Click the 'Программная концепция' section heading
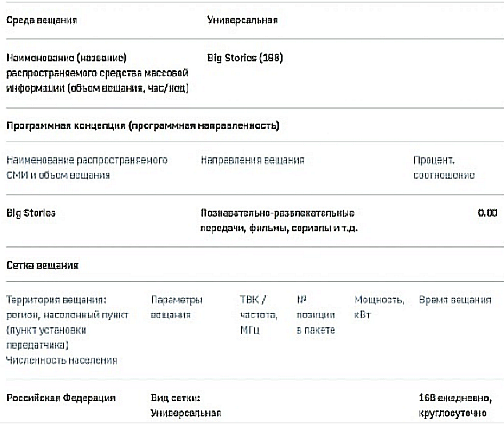Image resolution: width=504 pixels, height=426 pixels. [x=143, y=125]
